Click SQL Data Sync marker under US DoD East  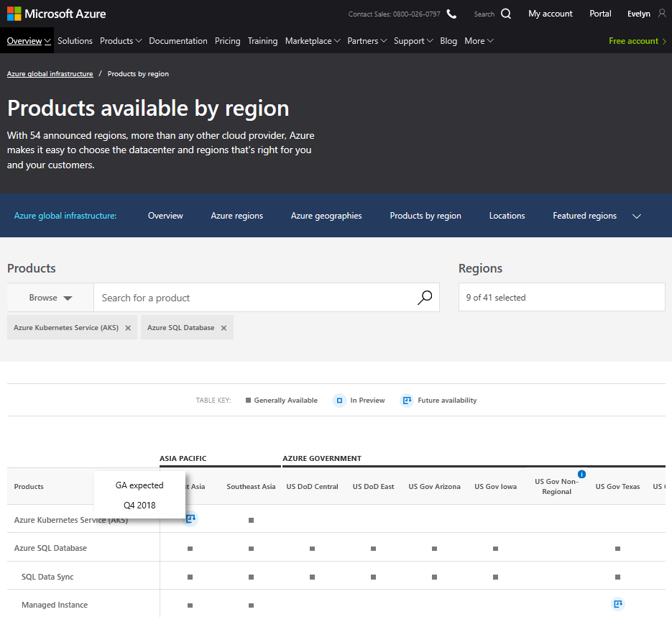(373, 577)
